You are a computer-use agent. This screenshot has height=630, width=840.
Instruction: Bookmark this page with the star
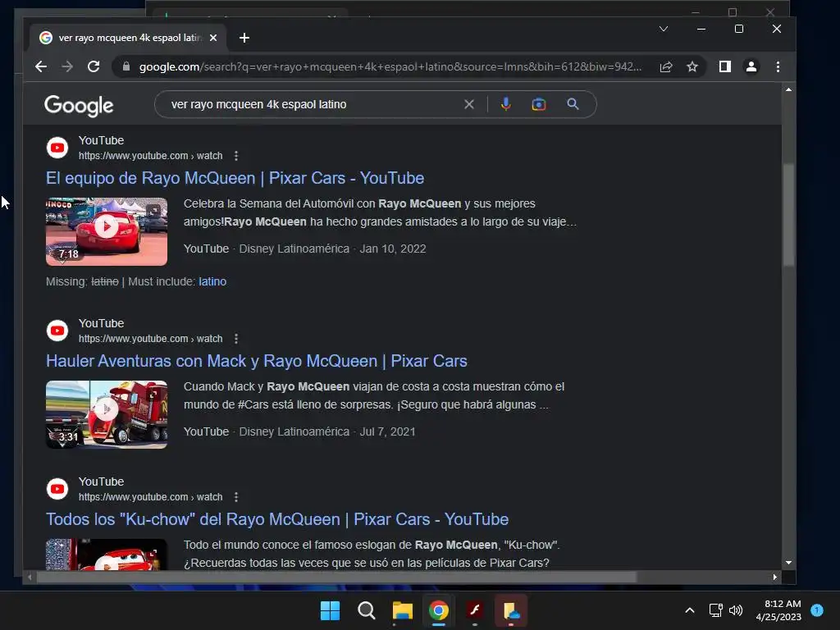click(x=692, y=67)
